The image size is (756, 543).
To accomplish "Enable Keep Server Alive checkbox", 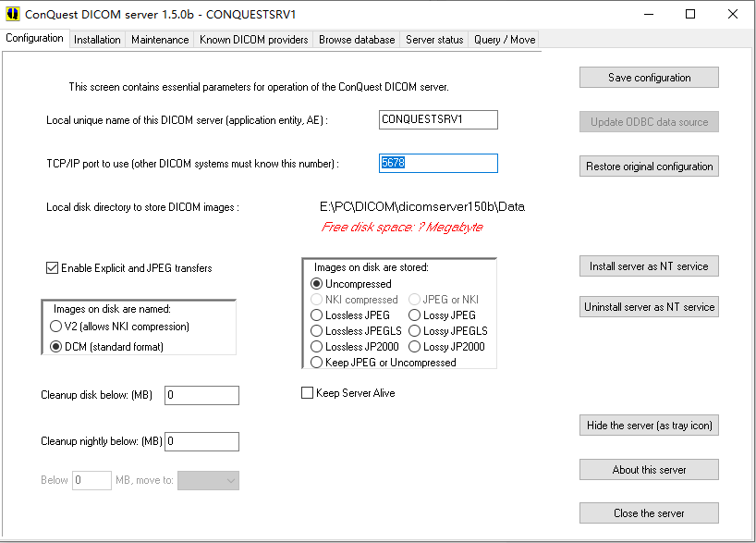I will 348,393.
